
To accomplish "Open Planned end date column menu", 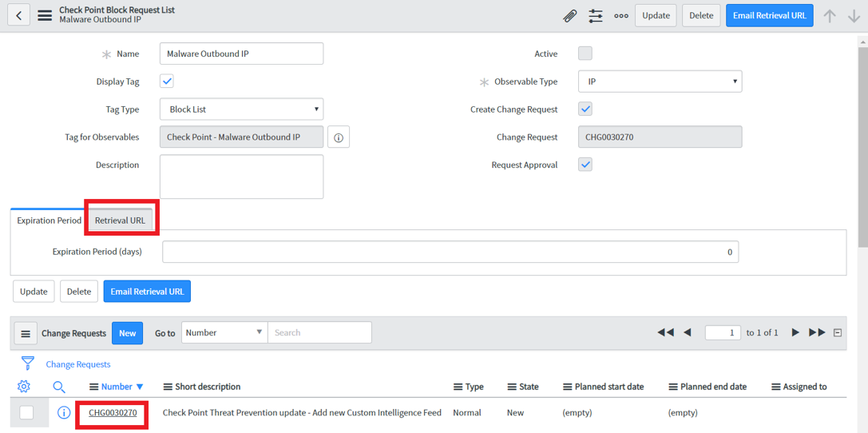I will [673, 387].
